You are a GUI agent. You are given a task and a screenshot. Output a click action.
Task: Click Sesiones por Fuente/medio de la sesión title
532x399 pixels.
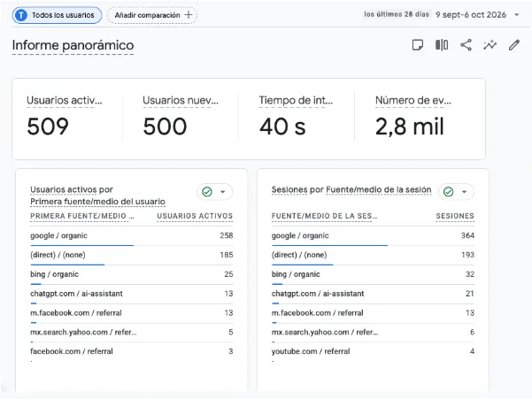(x=351, y=190)
